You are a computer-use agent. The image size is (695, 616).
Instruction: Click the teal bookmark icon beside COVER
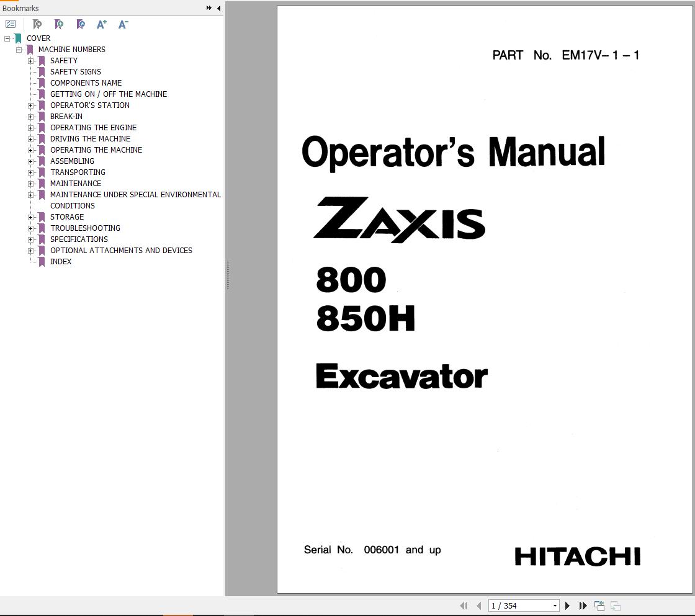point(18,38)
